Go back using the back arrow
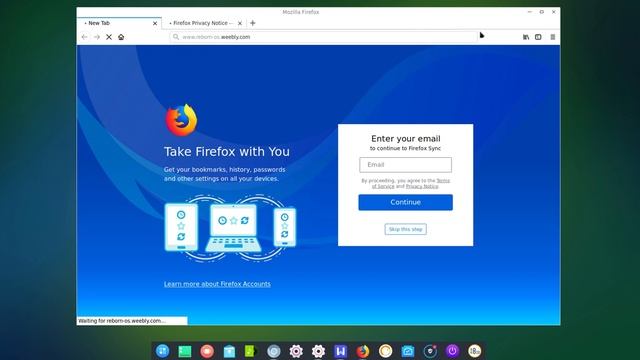This screenshot has width=640, height=360. point(84,37)
